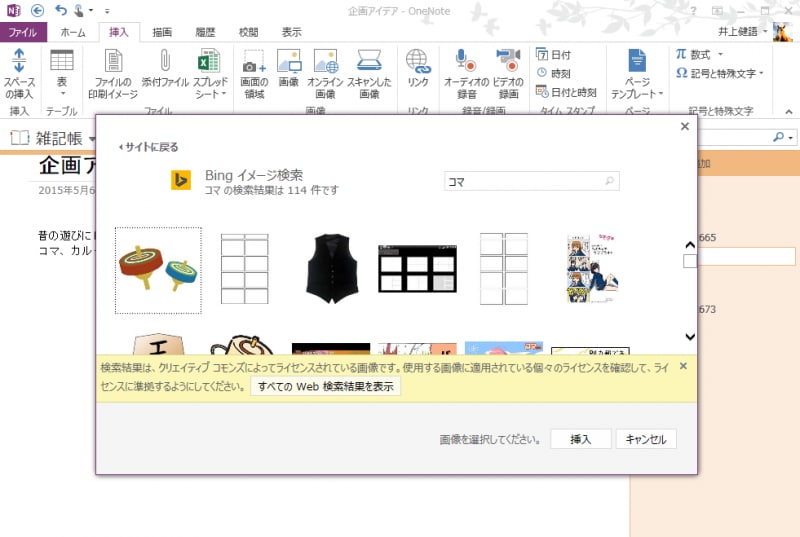Click the 挿入 button in dialog
The width and height of the screenshot is (800, 537).
point(581,439)
